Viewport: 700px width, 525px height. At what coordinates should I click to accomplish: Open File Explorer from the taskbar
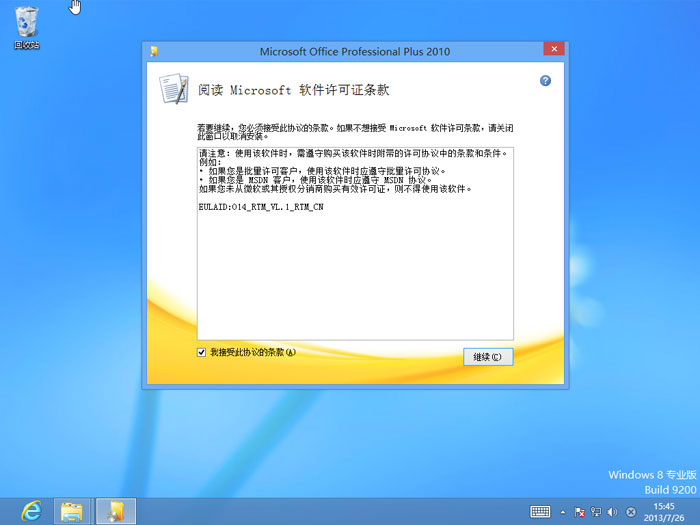point(72,511)
